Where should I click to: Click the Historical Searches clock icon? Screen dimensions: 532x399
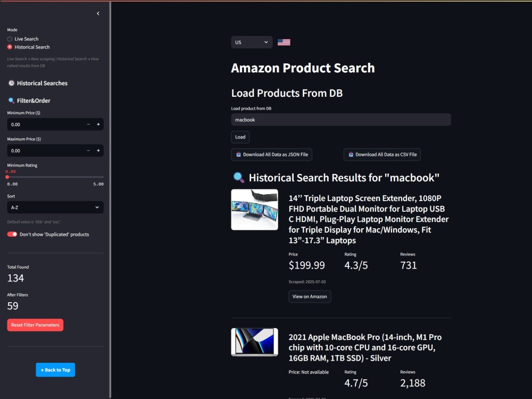[x=12, y=83]
